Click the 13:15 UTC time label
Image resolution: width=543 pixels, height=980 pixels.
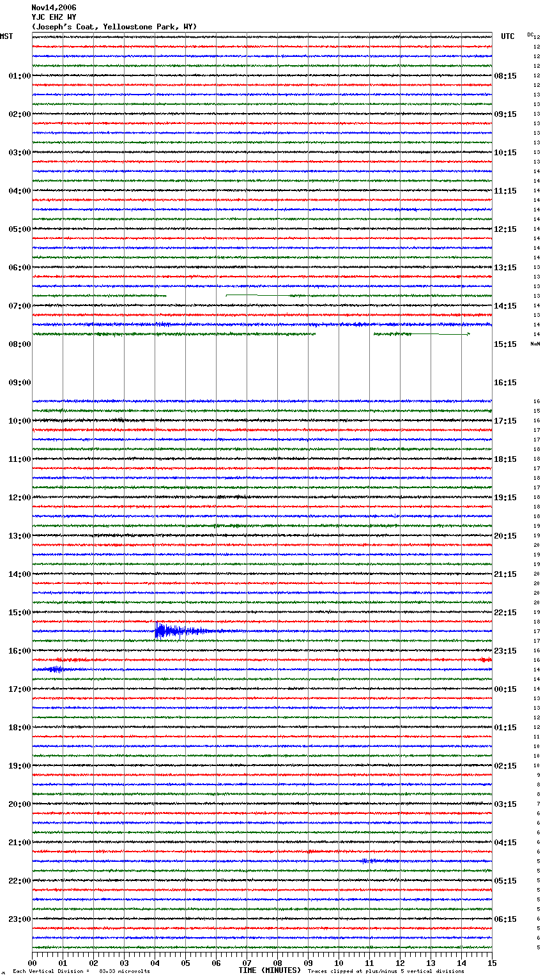click(505, 268)
